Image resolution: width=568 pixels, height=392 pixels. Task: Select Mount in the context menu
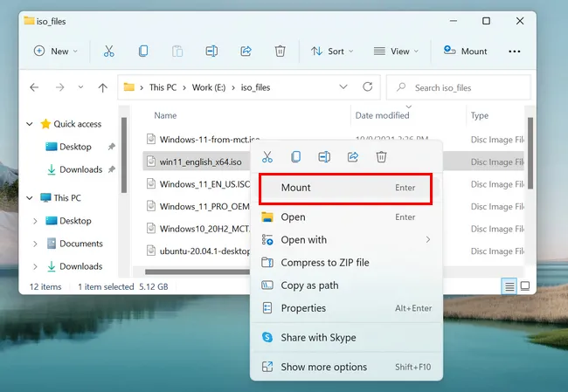click(x=345, y=188)
